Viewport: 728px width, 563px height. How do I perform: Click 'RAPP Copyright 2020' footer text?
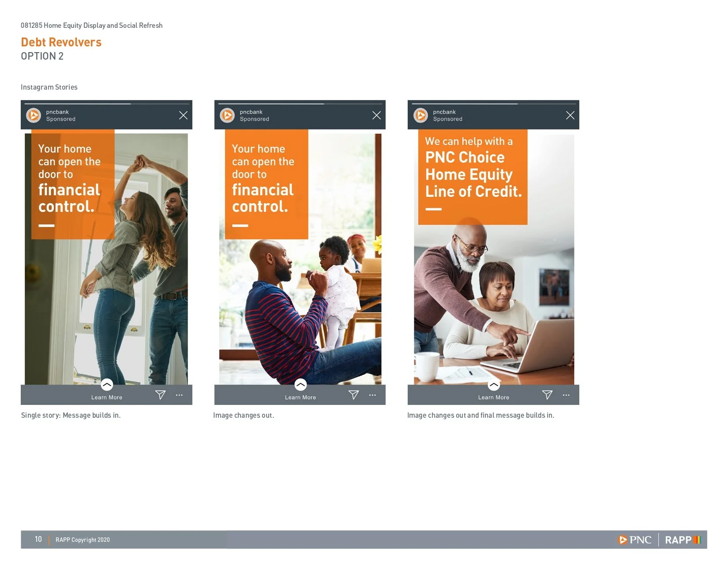83,540
